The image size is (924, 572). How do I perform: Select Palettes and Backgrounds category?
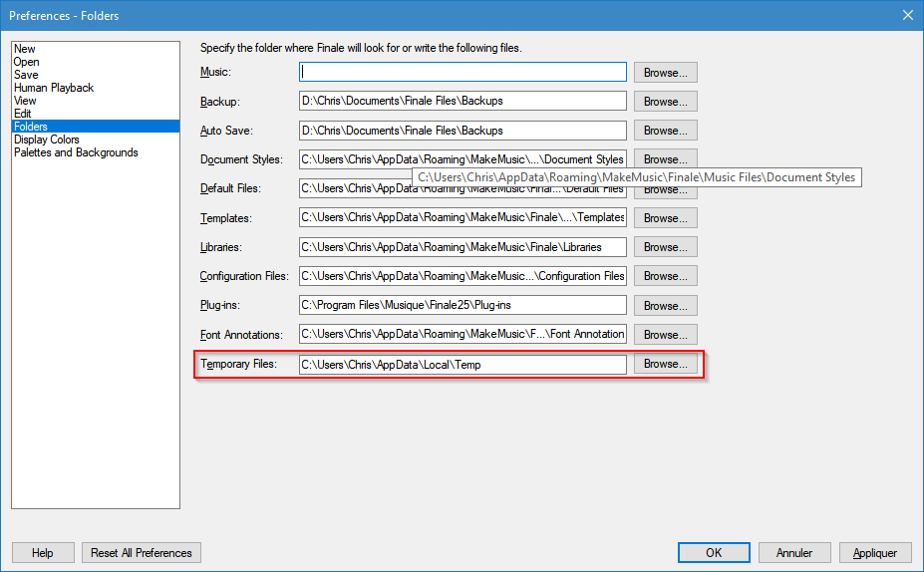[76, 152]
